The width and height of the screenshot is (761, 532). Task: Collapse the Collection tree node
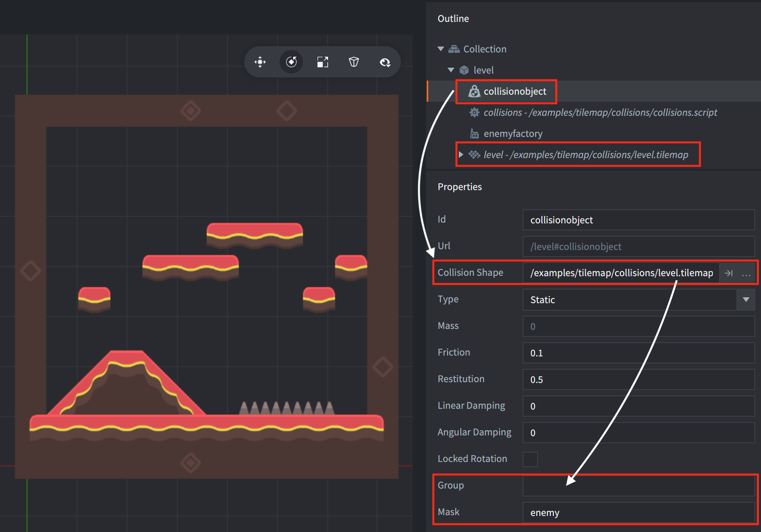point(441,49)
